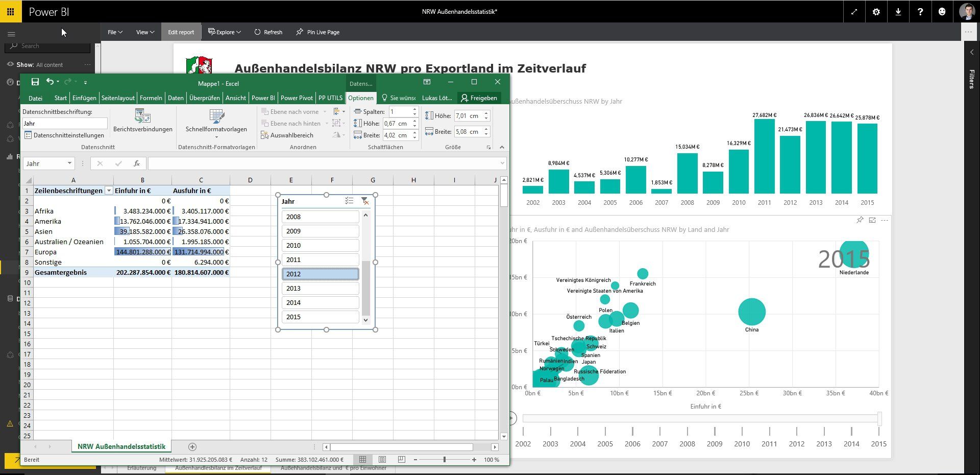Toggle multi-select on the Jahr slicer

[349, 201]
